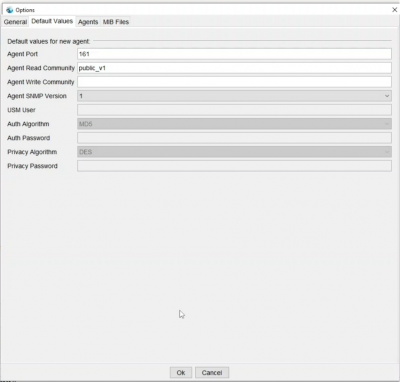Open the MIB Files tab
This screenshot has height=382, width=400.
coord(116,22)
